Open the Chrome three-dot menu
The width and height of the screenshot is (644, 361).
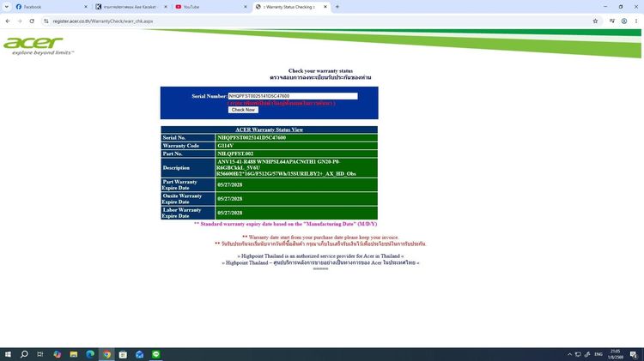tap(635, 21)
